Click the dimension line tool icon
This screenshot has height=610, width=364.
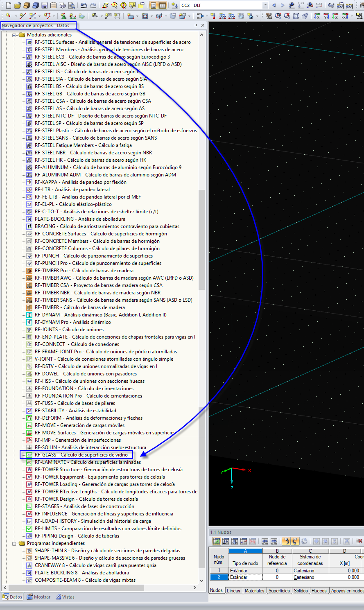click(95, 16)
